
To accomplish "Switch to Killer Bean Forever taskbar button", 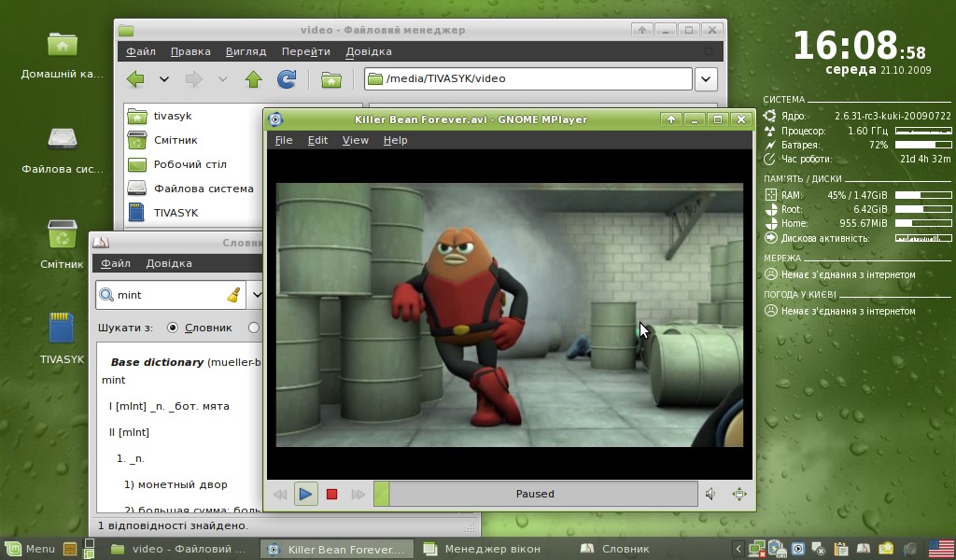I will pos(338,549).
